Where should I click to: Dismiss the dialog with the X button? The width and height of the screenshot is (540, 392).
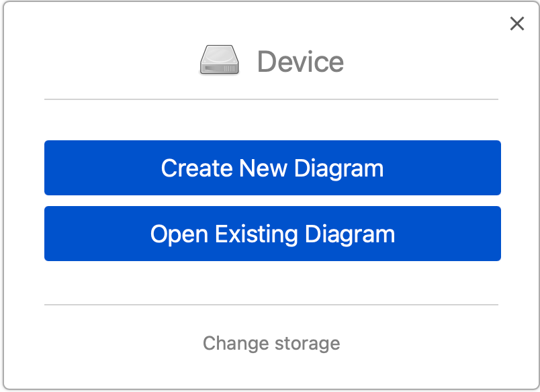[516, 23]
